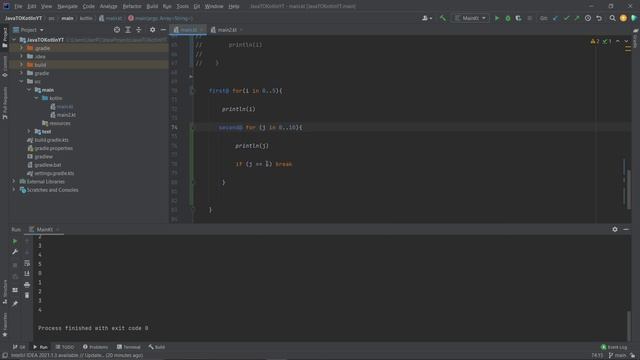Image resolution: width=640 pixels, height=360 pixels.
Task: Open the Terminal tool window
Action: click(x=129, y=347)
